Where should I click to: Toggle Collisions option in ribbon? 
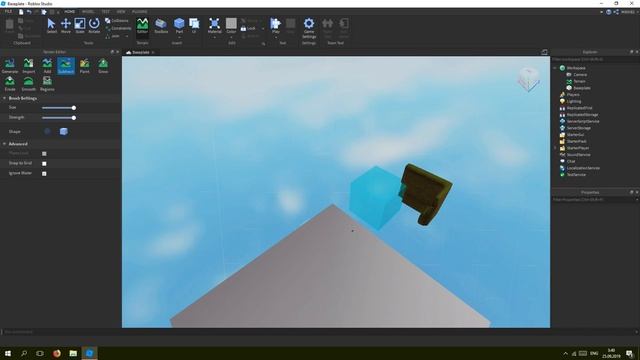[117, 20]
